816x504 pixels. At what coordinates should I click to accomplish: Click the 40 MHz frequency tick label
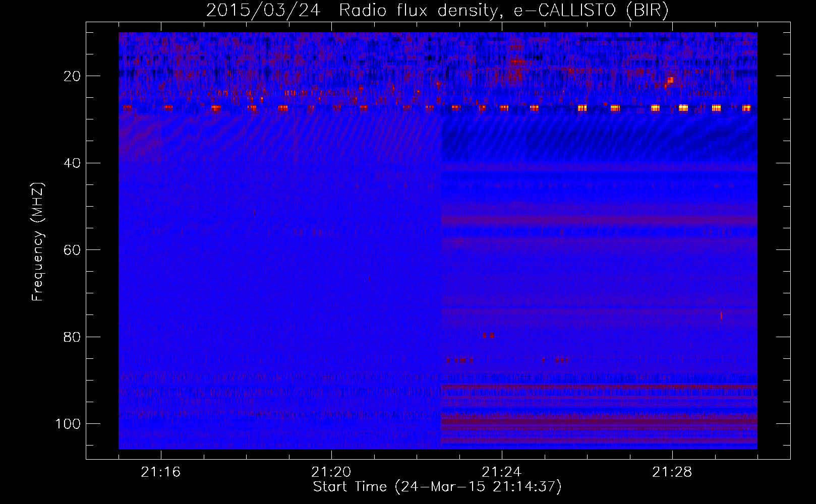[x=72, y=163]
